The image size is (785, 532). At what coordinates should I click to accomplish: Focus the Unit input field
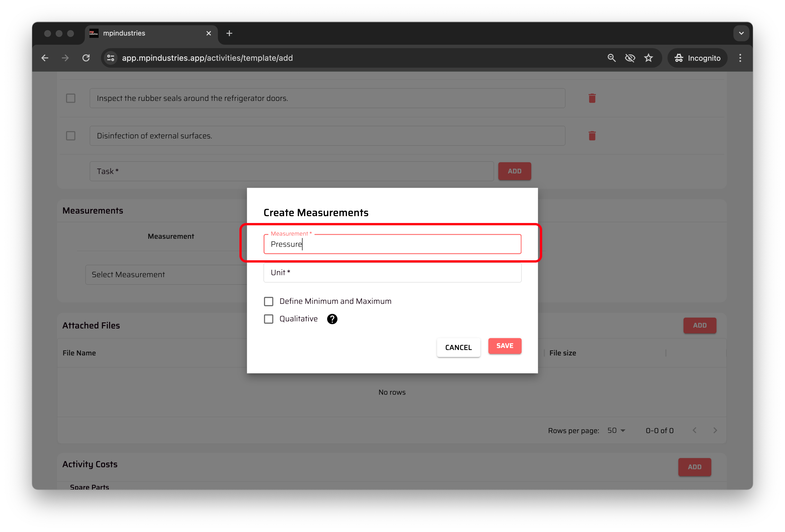click(392, 273)
